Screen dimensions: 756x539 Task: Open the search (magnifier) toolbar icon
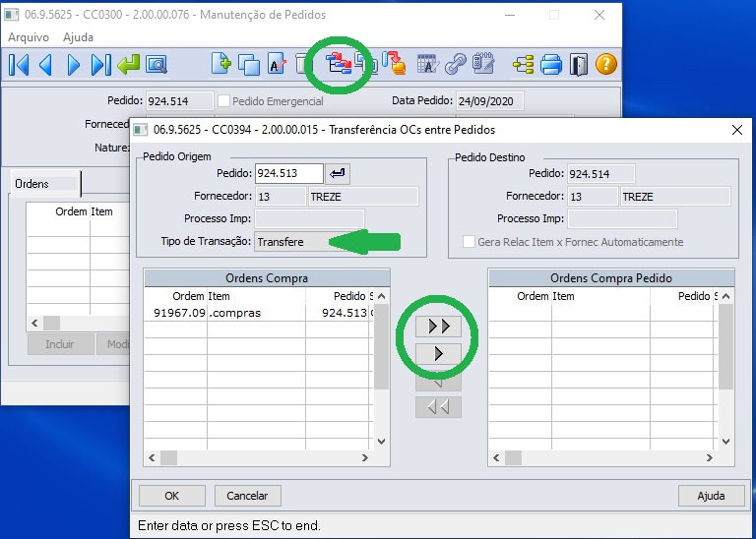point(157,64)
